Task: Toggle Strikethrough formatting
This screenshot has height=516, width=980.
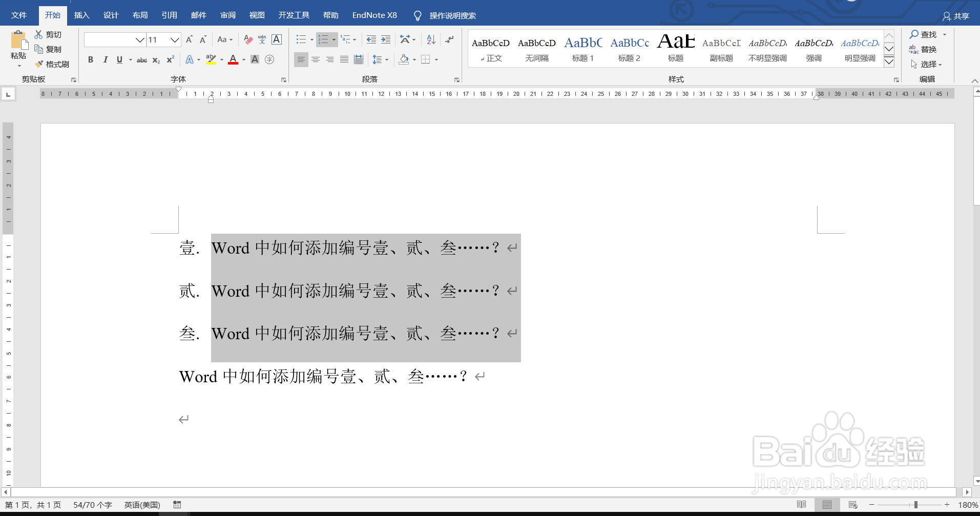Action: 142,59
